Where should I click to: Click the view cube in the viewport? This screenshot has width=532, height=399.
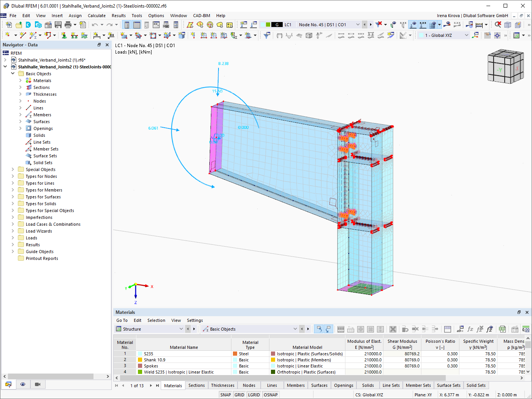pyautogui.click(x=506, y=66)
